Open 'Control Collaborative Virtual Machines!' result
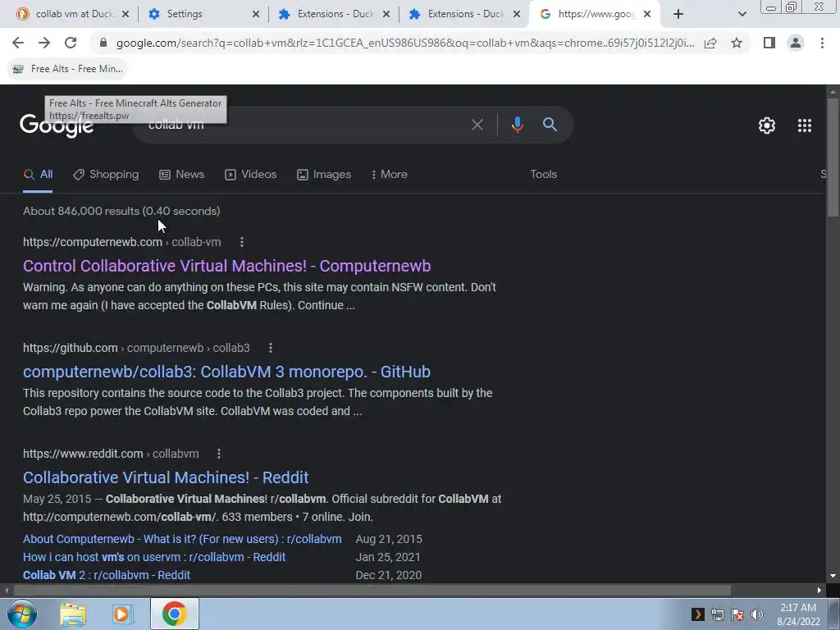The width and height of the screenshot is (840, 630). (226, 267)
